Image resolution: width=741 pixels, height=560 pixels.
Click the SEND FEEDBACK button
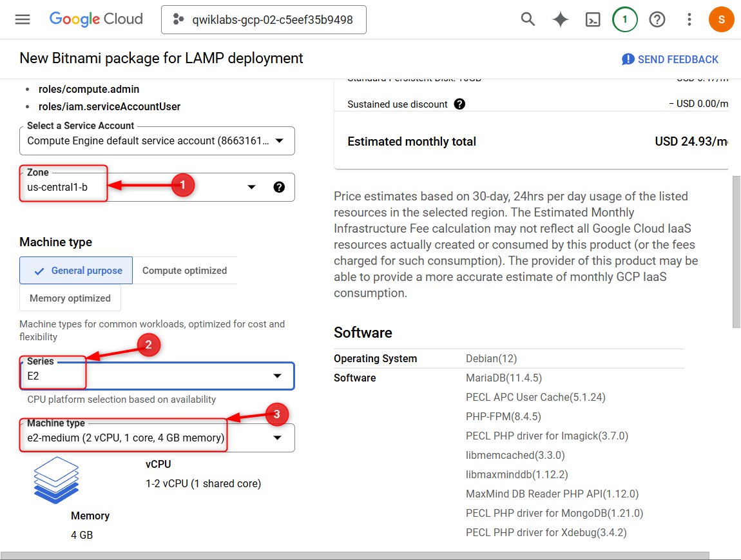pyautogui.click(x=670, y=59)
